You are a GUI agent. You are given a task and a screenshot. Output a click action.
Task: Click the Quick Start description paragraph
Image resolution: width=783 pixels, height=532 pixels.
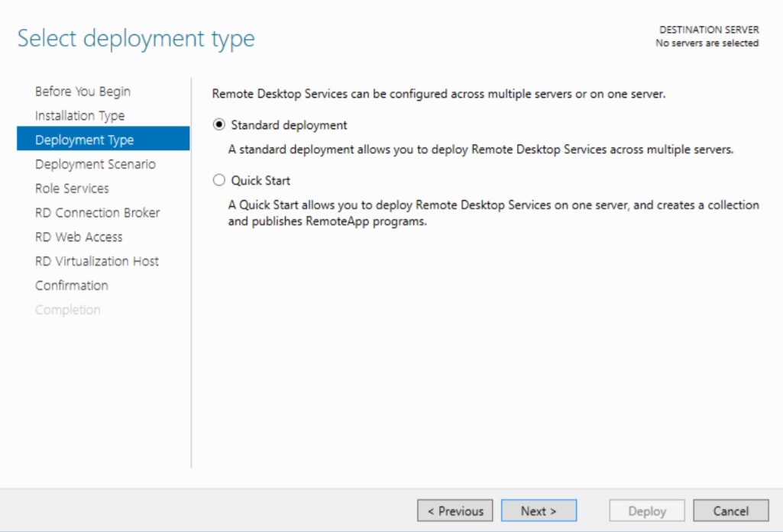[493, 213]
